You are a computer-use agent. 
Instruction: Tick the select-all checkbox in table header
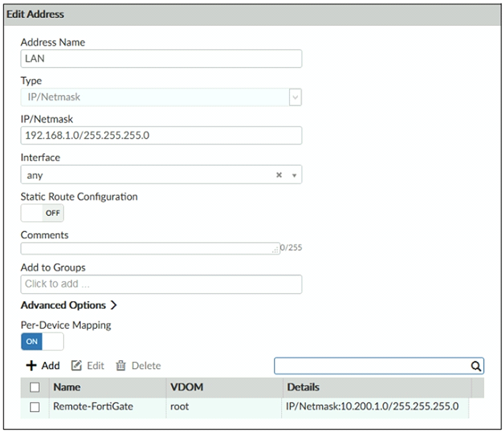click(x=35, y=387)
